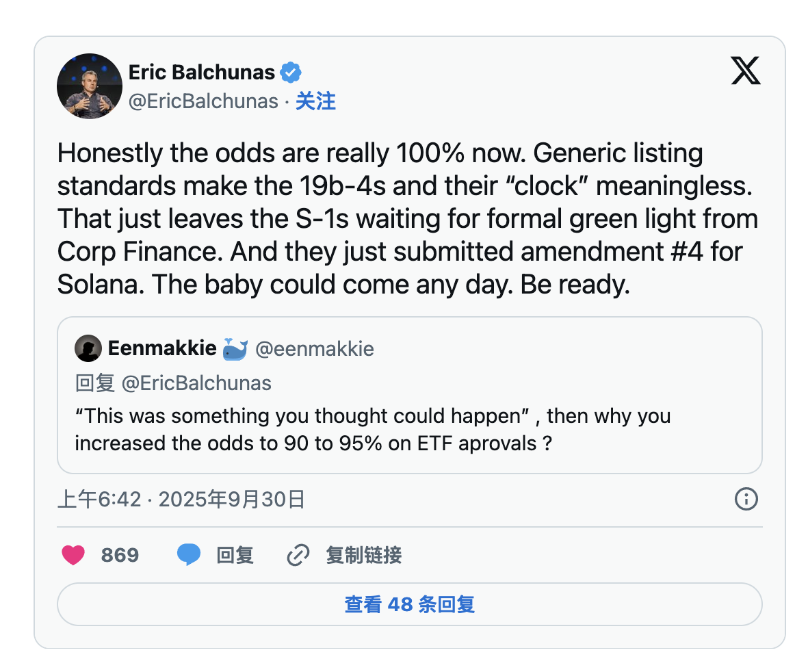
Task: Open the quoted tweet text
Action: point(372,429)
